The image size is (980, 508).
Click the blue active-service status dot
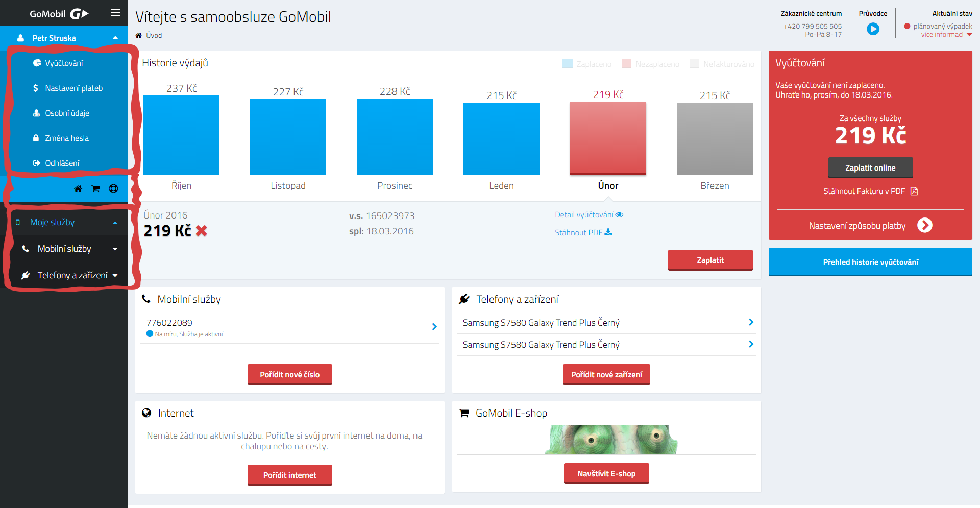[x=150, y=334]
